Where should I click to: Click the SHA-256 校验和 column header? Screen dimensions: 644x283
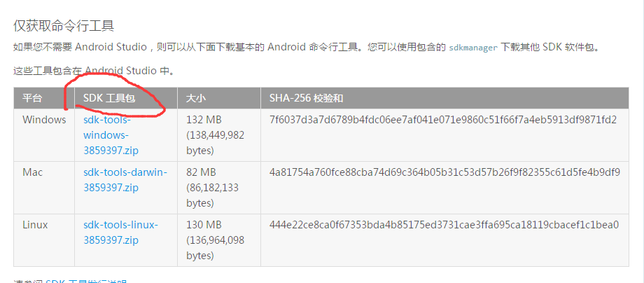pos(306,98)
